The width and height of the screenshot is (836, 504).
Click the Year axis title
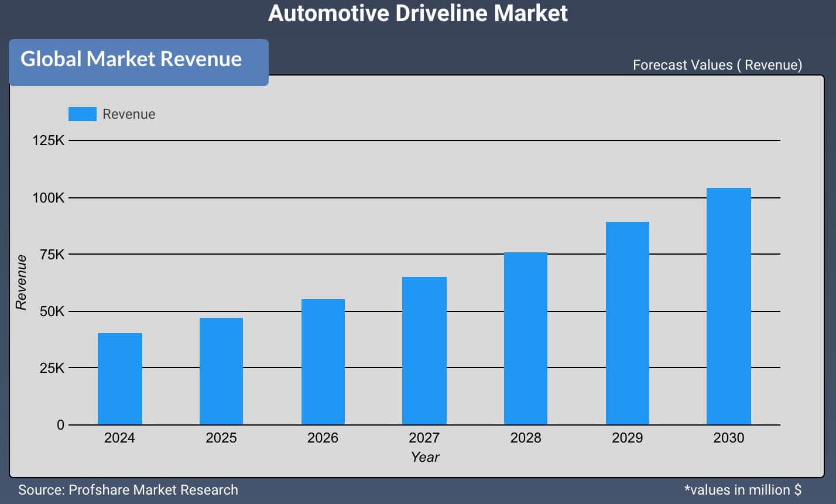click(x=425, y=457)
